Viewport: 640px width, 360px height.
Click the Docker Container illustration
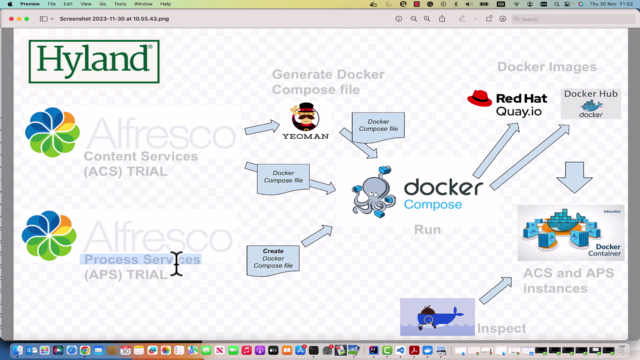[571, 233]
